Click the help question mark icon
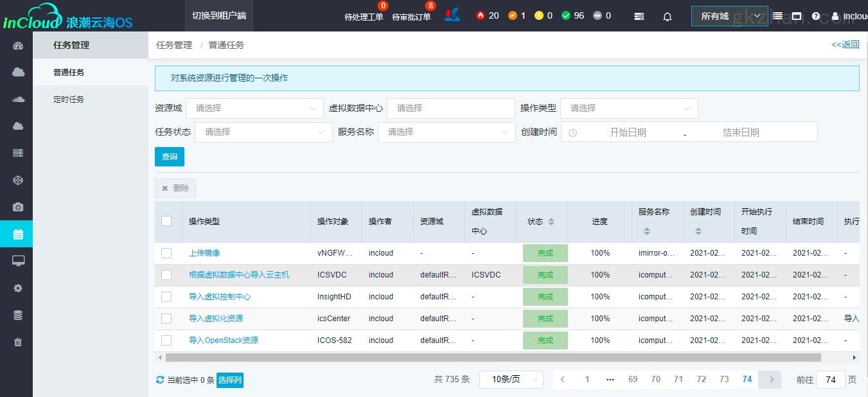This screenshot has height=397, width=868. [x=816, y=17]
